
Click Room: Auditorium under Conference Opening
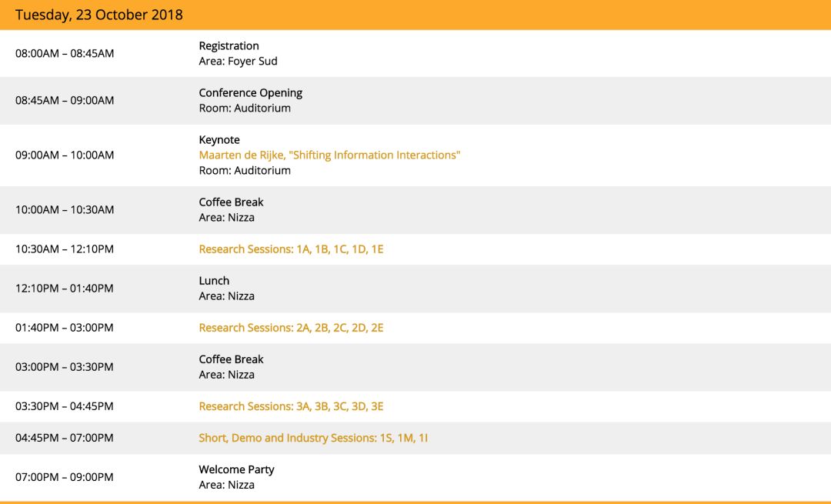245,108
